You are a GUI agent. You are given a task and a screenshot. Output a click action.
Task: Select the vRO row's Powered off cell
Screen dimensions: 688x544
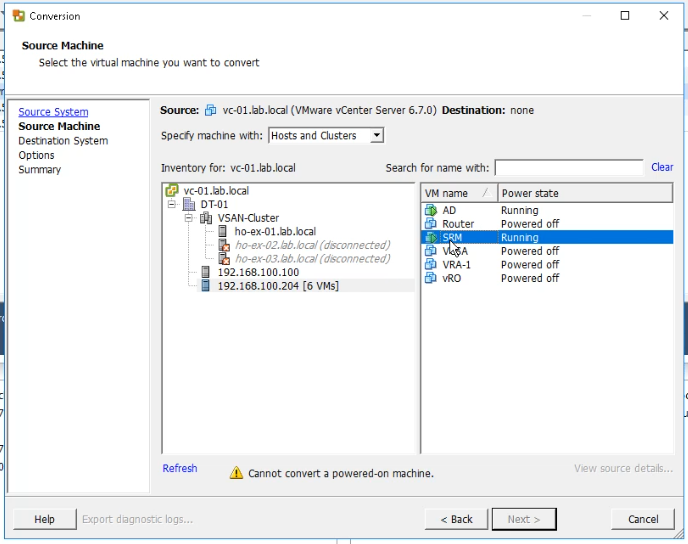530,278
